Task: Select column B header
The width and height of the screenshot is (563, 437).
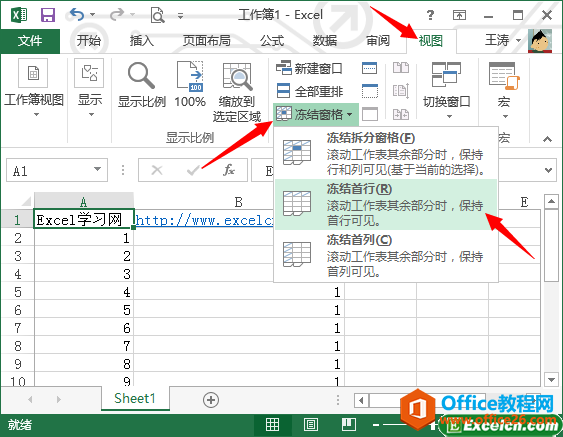Action: [239, 202]
